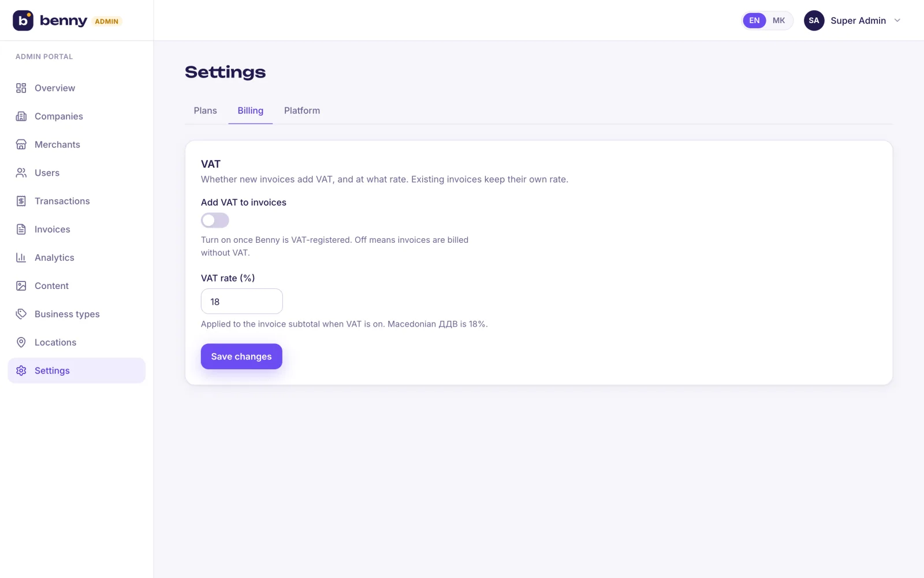The width and height of the screenshot is (924, 578).
Task: Switch to the Plans tab
Action: coord(205,110)
